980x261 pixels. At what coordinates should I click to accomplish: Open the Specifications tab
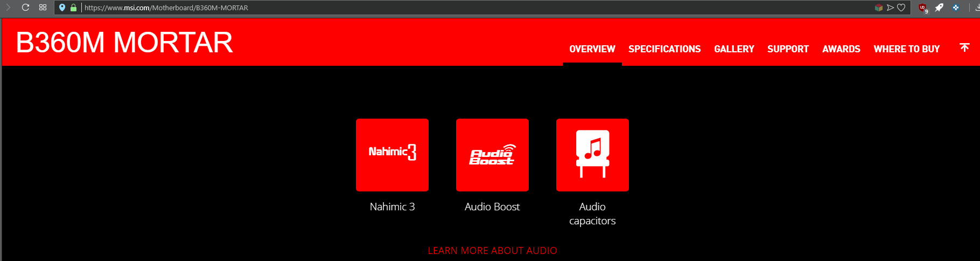click(x=664, y=49)
